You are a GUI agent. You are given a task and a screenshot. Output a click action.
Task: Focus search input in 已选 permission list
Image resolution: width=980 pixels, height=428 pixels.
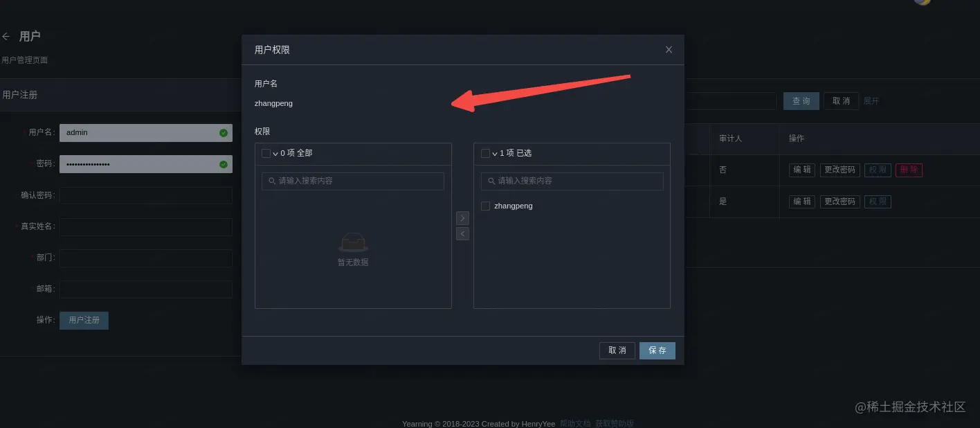coord(572,181)
